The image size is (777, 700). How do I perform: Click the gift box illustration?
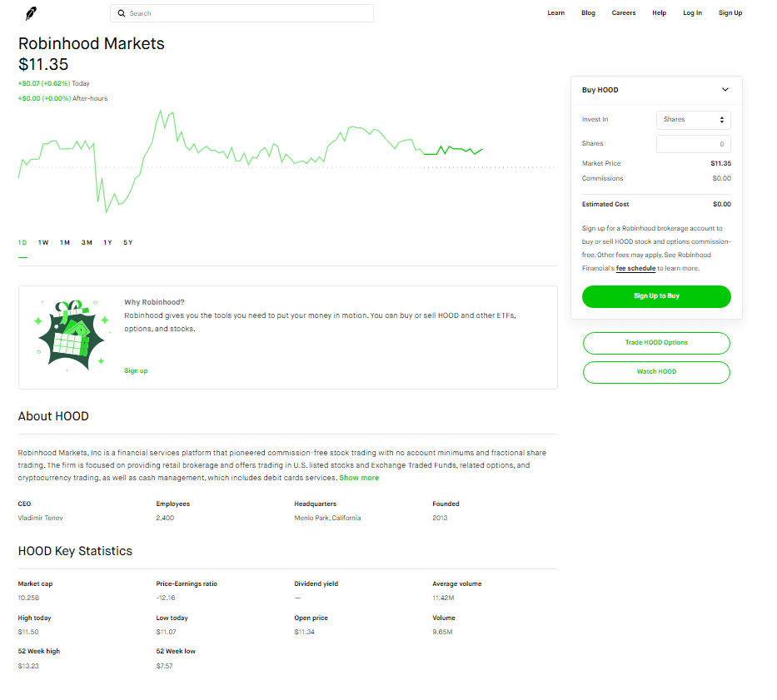coord(72,335)
